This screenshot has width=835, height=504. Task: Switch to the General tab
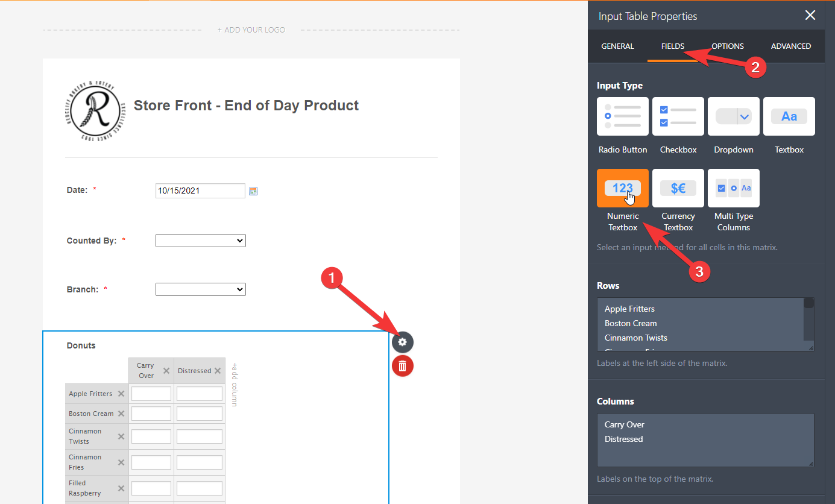tap(617, 46)
